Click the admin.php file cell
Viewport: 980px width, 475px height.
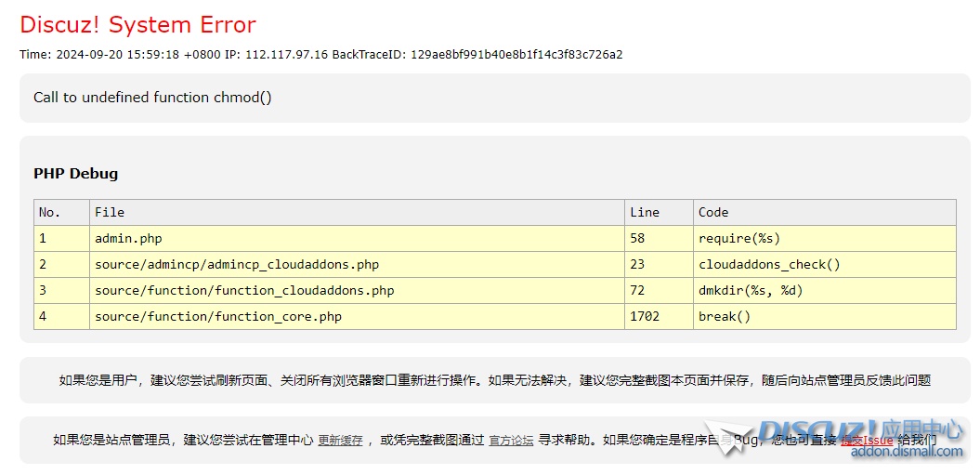pos(128,239)
